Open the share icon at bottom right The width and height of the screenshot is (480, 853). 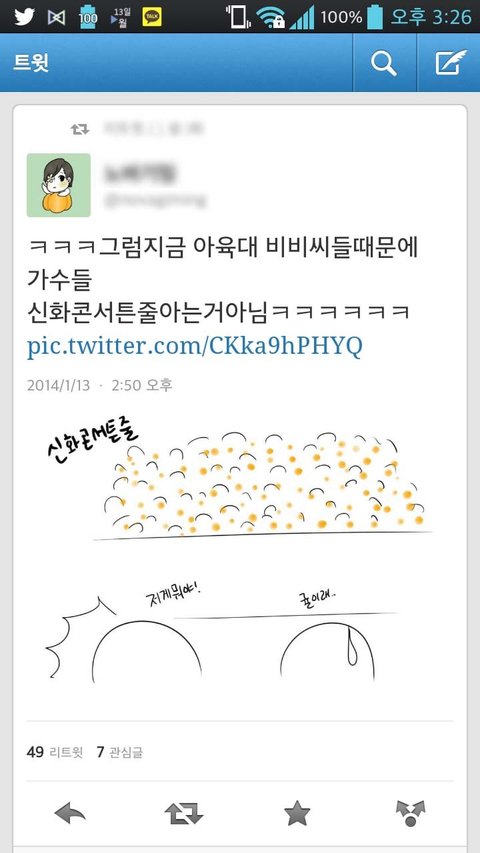tap(410, 814)
